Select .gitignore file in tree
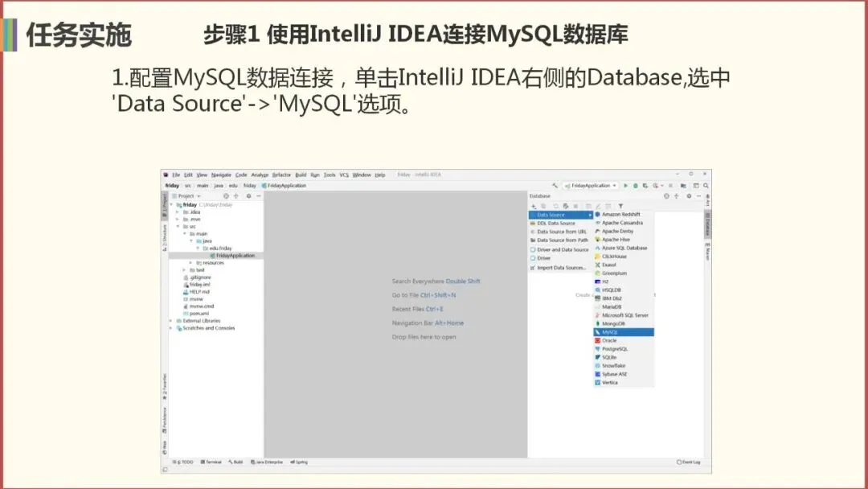 (x=197, y=277)
